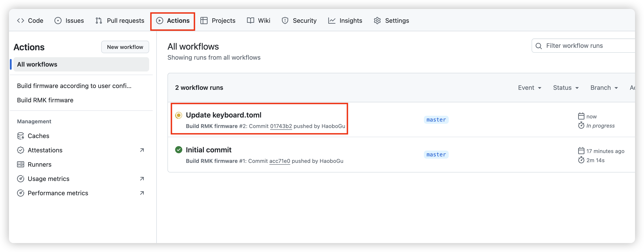Click the Performance metrics gauge icon
The width and height of the screenshot is (644, 252).
21,193
